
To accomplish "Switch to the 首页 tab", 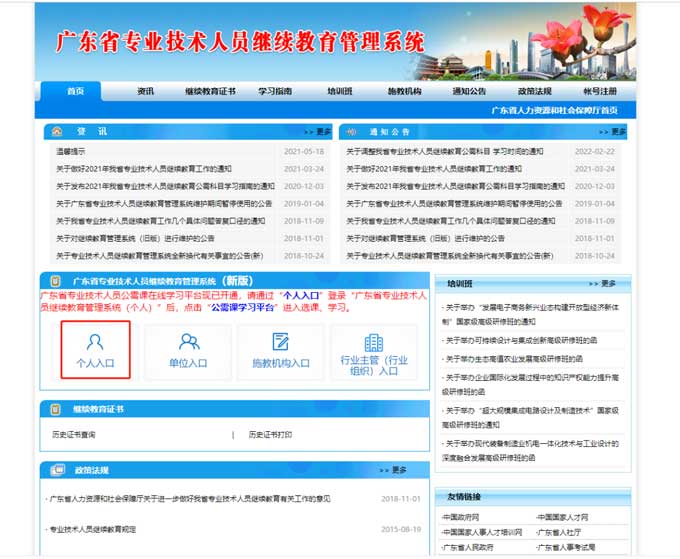I will [75, 91].
